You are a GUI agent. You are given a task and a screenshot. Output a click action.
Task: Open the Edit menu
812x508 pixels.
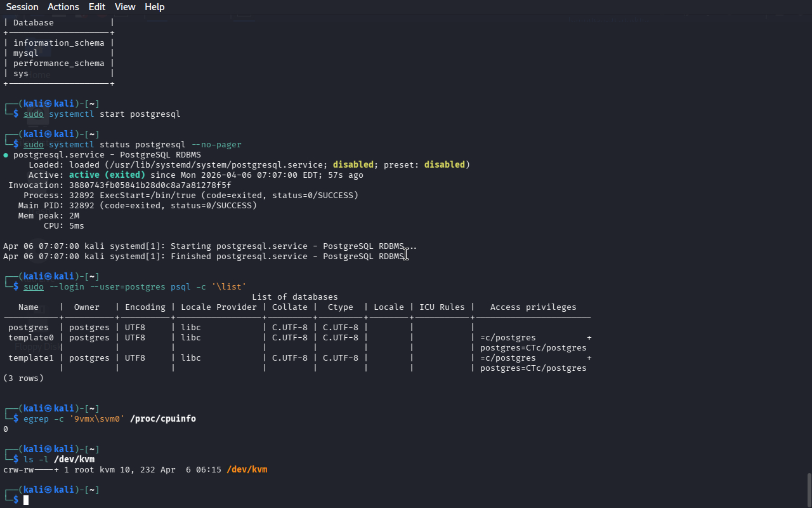coord(97,7)
